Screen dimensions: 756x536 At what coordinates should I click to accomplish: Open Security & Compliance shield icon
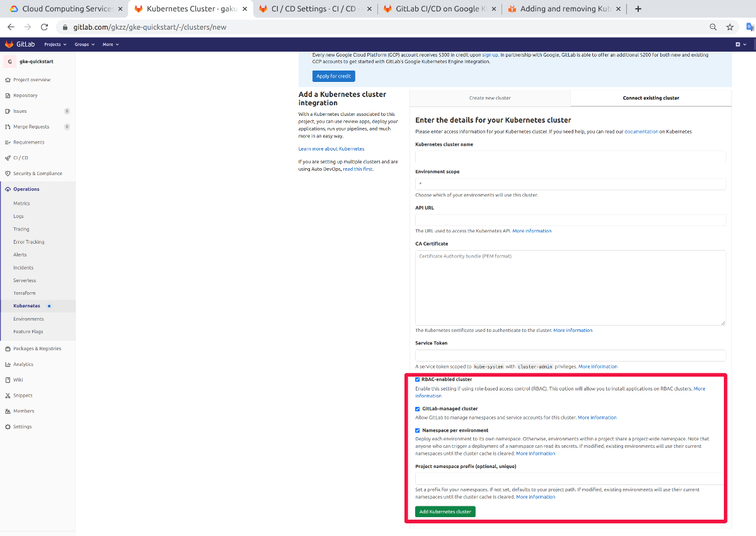coord(8,173)
